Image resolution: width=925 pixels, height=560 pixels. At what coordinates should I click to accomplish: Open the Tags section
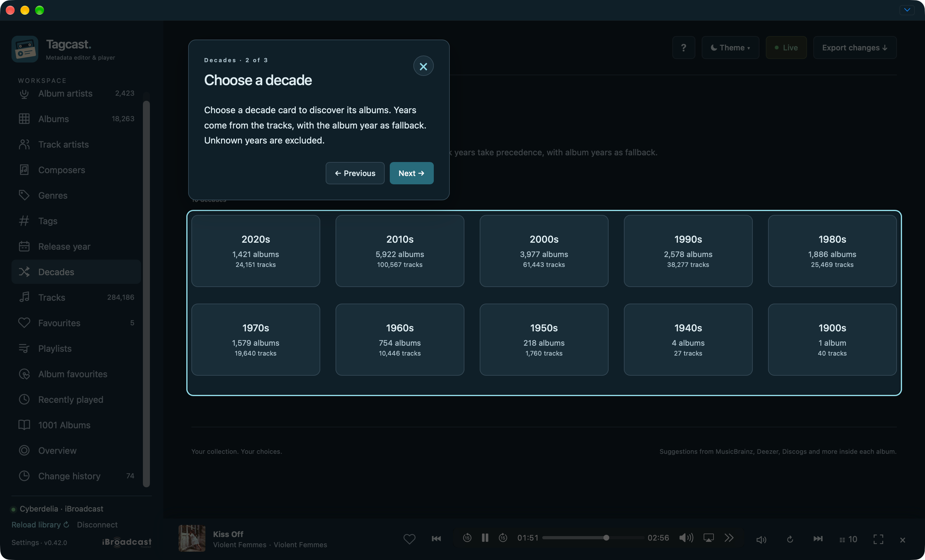coord(76,221)
